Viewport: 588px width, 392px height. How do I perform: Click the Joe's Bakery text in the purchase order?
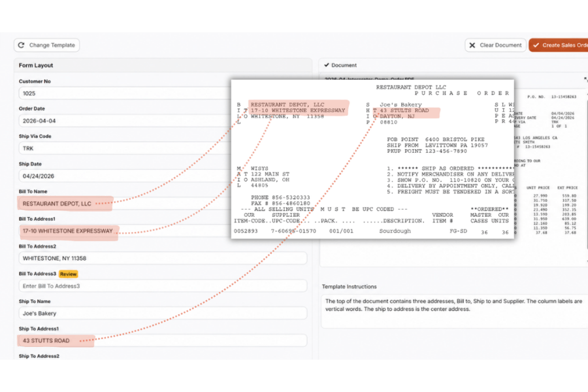400,105
